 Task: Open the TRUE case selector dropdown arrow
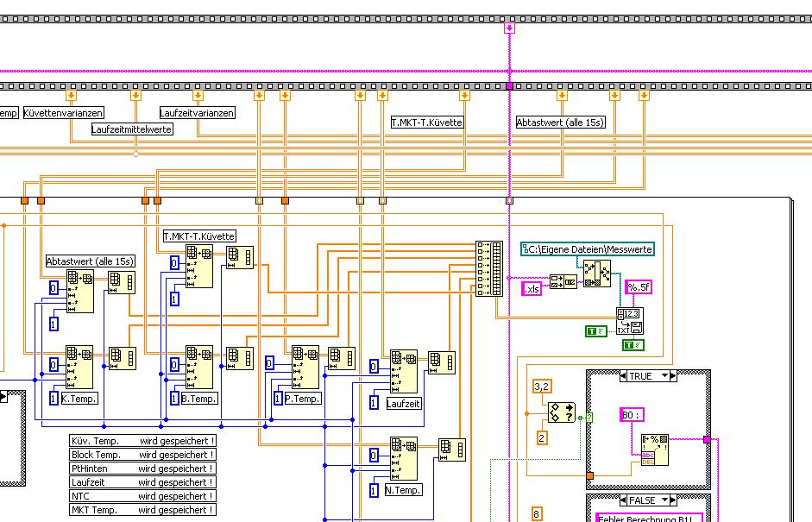tap(665, 376)
